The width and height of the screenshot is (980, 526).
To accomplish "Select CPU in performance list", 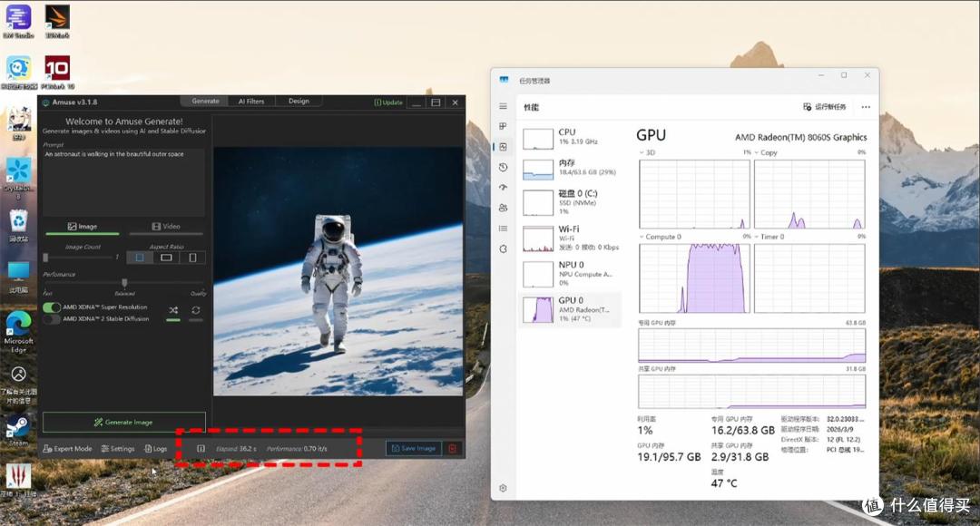I will (x=572, y=138).
